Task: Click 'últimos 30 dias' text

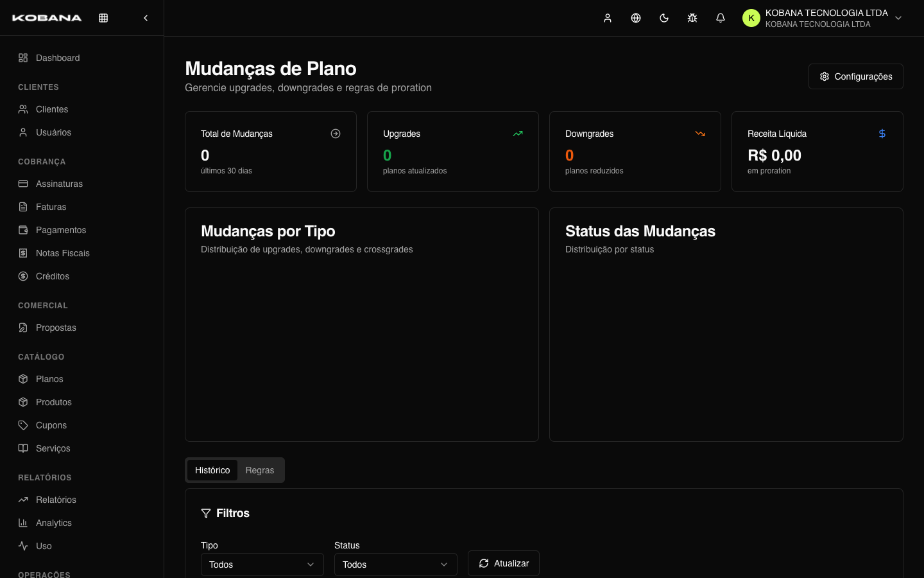Action: tap(227, 171)
